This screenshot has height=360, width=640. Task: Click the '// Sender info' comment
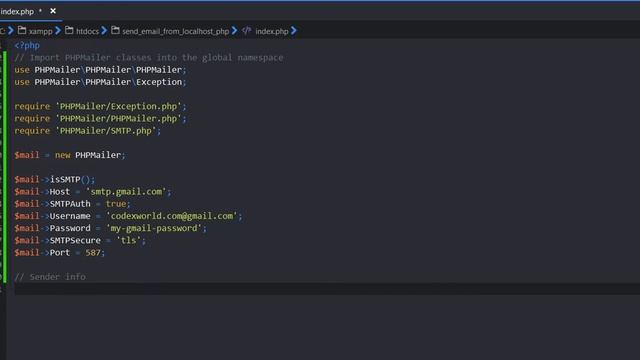point(50,277)
